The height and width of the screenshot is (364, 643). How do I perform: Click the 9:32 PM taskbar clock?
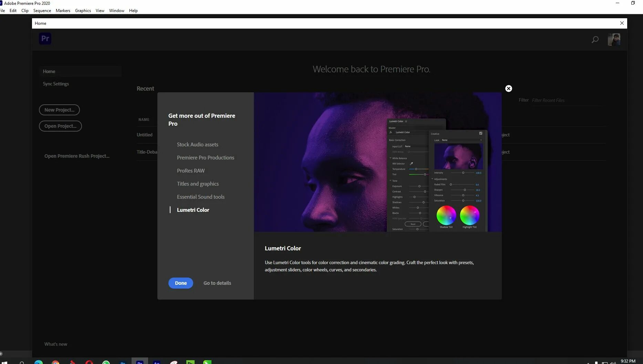coord(628,361)
